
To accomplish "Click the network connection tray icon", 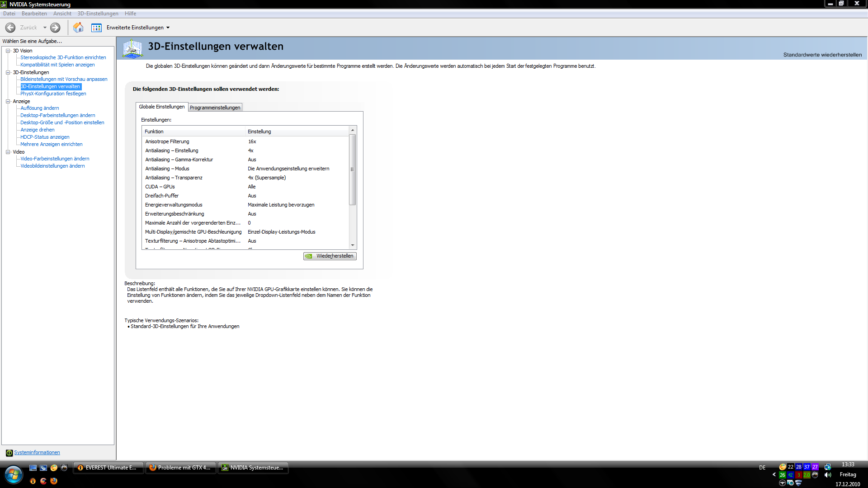I will tap(827, 467).
